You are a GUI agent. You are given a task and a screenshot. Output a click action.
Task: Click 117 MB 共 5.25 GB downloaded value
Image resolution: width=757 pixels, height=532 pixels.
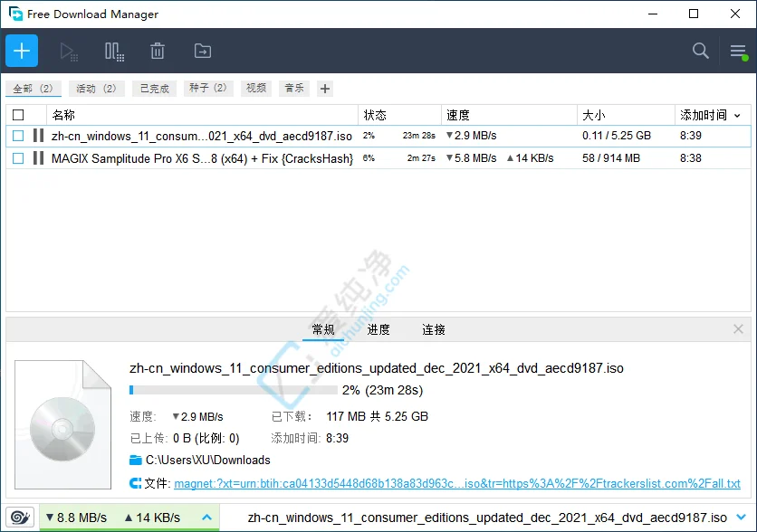[x=377, y=416]
